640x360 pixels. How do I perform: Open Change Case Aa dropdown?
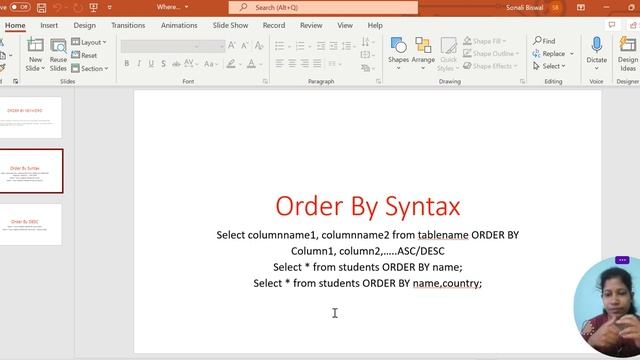click(x=211, y=64)
